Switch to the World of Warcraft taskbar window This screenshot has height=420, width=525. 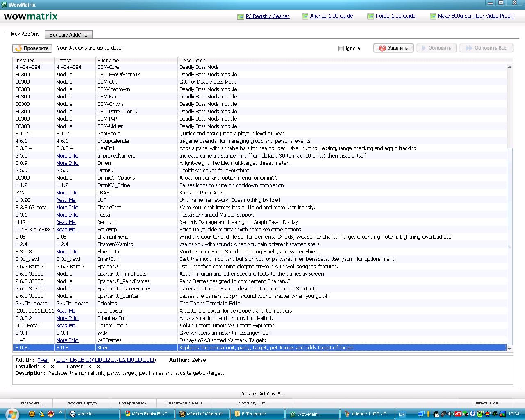203,414
